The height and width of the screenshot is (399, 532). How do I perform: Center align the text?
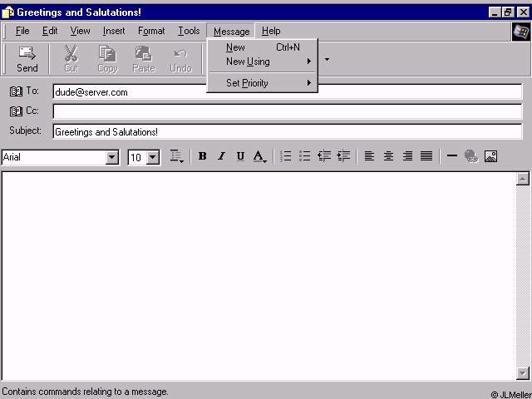pyautogui.click(x=388, y=156)
